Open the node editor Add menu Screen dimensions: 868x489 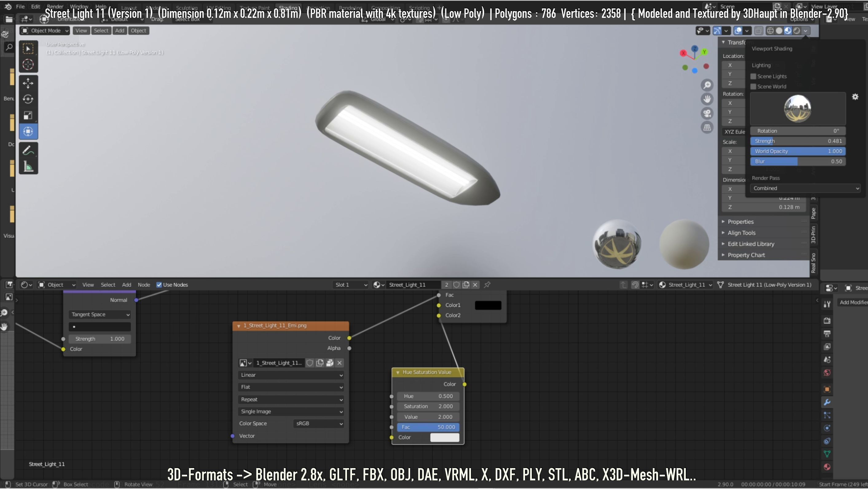pos(127,285)
